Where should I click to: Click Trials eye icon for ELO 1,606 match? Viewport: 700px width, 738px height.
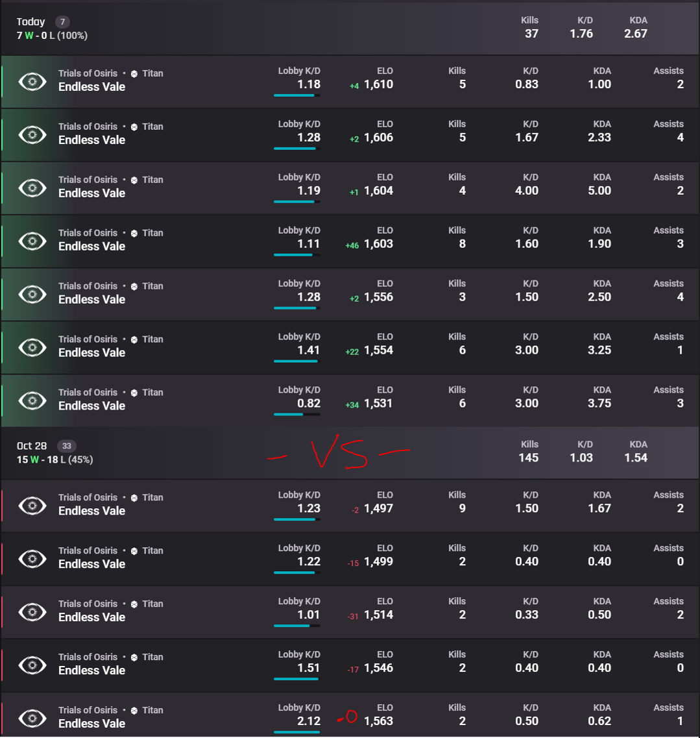(32, 135)
